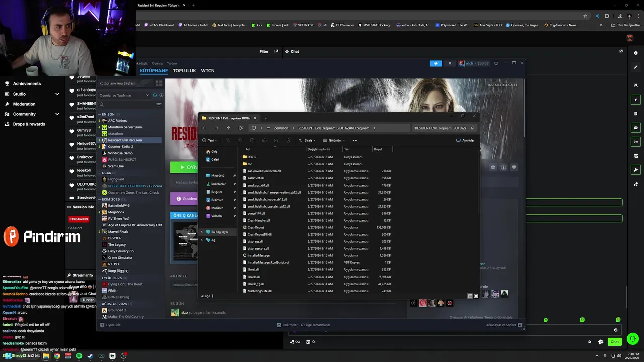
Task: Add a new Explorer tab with plus
Action: point(266,118)
